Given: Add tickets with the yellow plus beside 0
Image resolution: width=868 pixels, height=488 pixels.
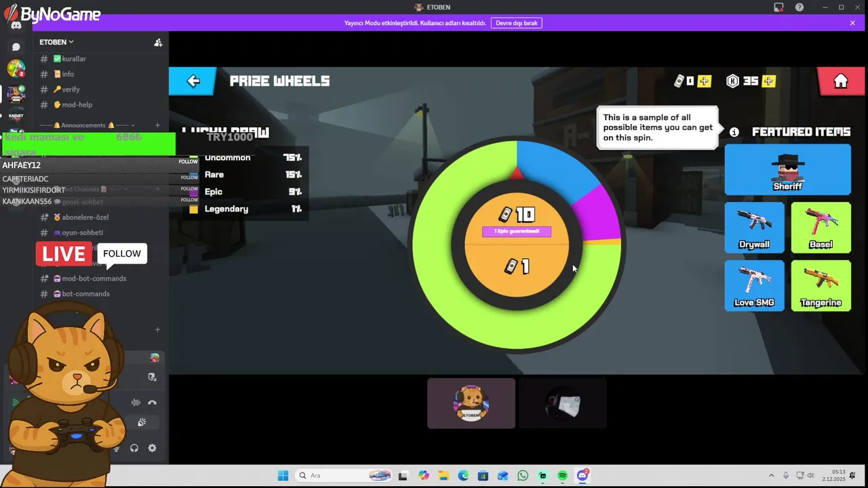Looking at the screenshot, I should click(704, 81).
